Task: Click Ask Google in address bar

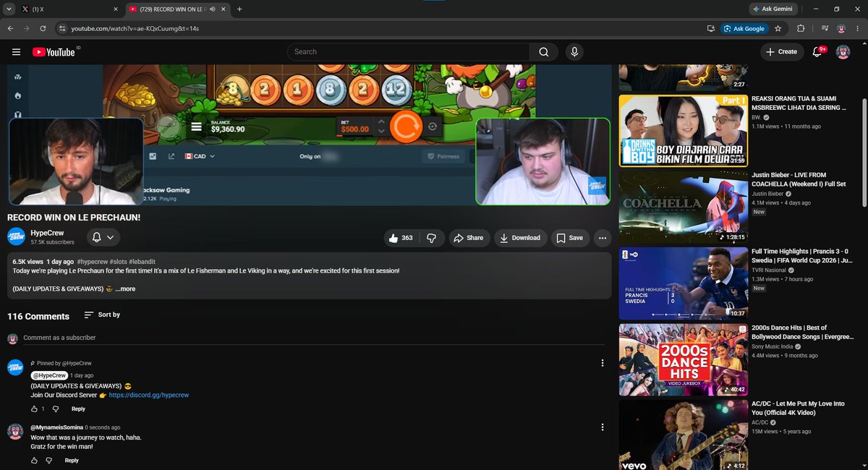Action: pos(744,29)
